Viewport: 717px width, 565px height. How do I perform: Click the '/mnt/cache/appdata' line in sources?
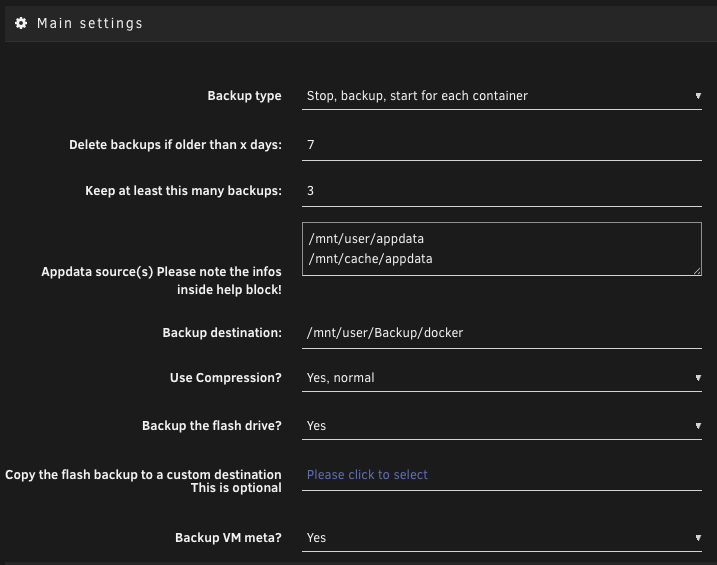370,259
